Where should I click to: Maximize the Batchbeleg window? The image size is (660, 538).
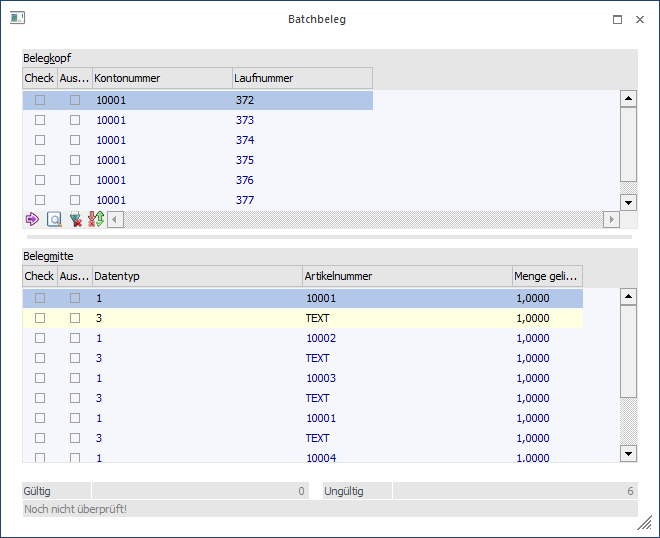(x=617, y=19)
